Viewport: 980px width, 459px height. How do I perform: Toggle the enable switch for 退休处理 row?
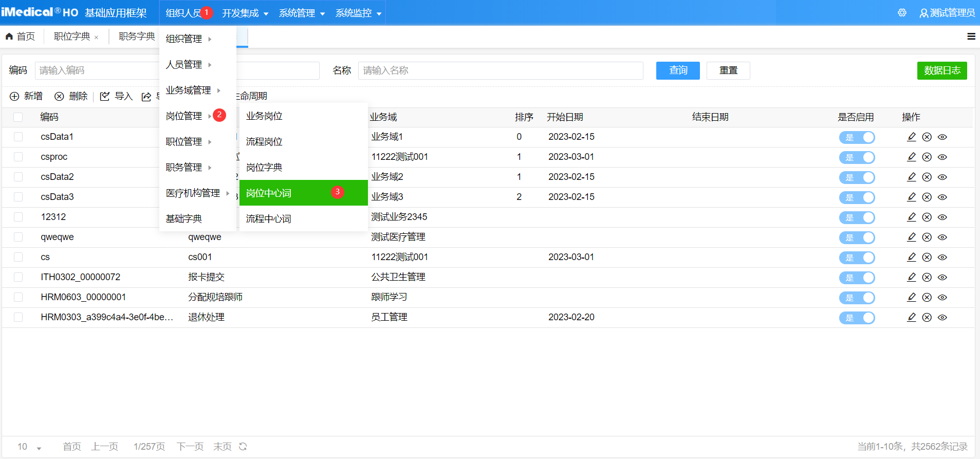pyautogui.click(x=857, y=318)
